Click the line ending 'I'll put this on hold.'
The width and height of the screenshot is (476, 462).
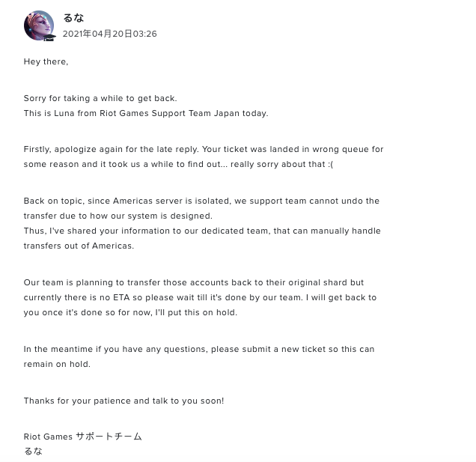130,312
